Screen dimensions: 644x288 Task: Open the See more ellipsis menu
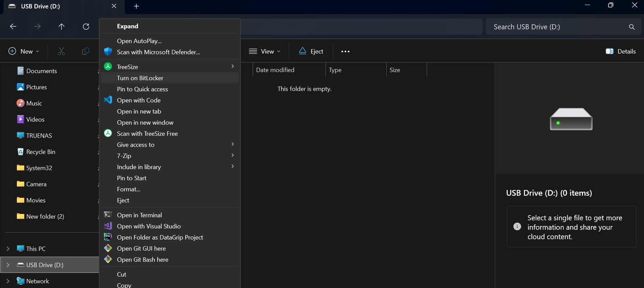click(345, 51)
